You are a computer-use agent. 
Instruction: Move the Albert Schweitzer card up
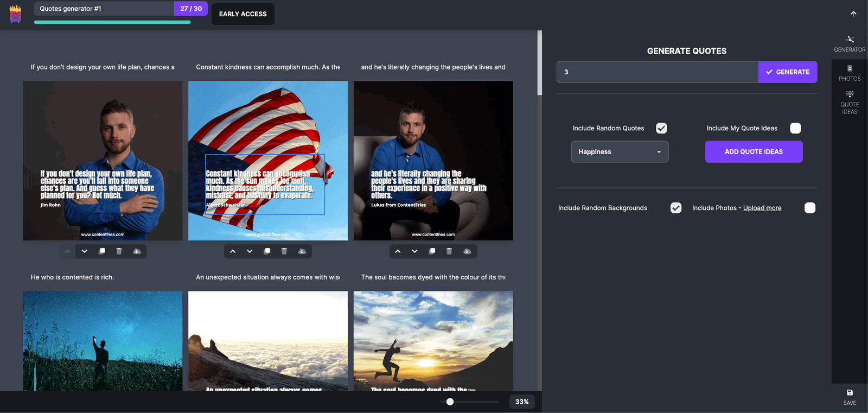click(x=233, y=251)
